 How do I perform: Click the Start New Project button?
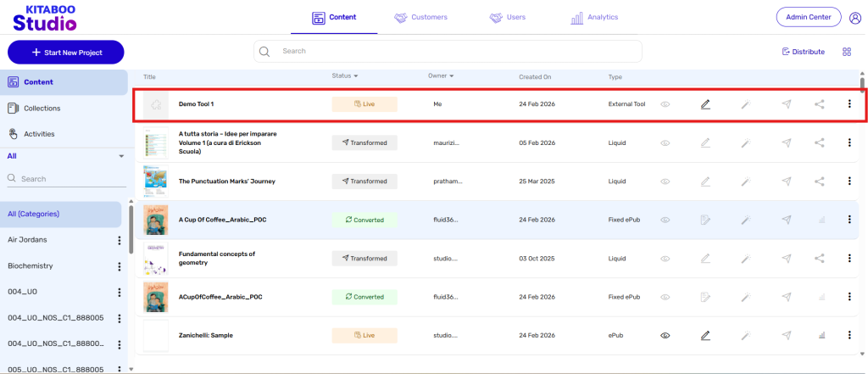click(66, 53)
